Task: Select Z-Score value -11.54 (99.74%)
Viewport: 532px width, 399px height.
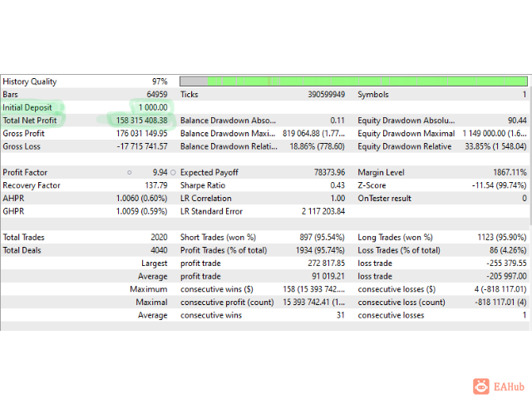Action: tap(499, 185)
